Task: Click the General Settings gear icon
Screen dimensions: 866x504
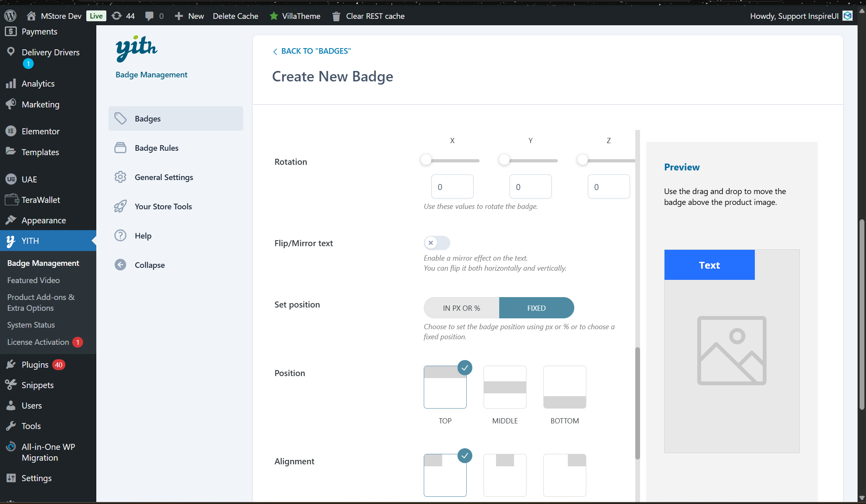Action: click(x=120, y=177)
